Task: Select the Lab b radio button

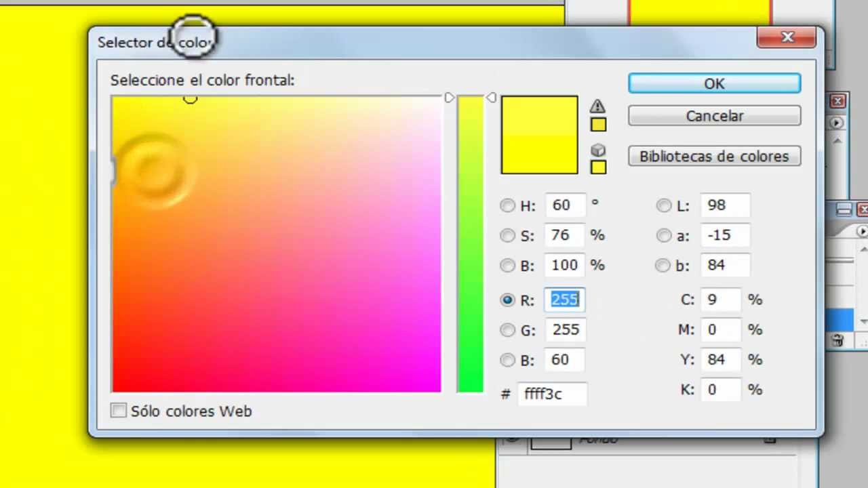Action: [663, 266]
